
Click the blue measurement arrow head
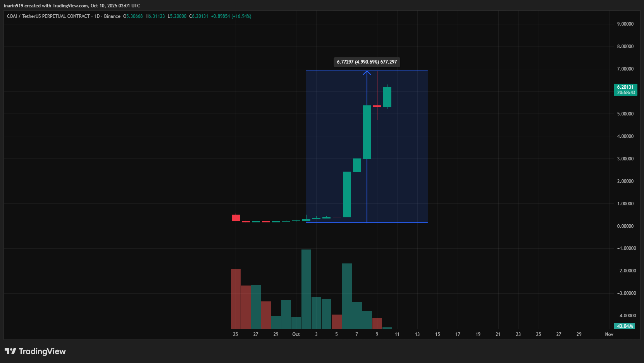pos(367,72)
